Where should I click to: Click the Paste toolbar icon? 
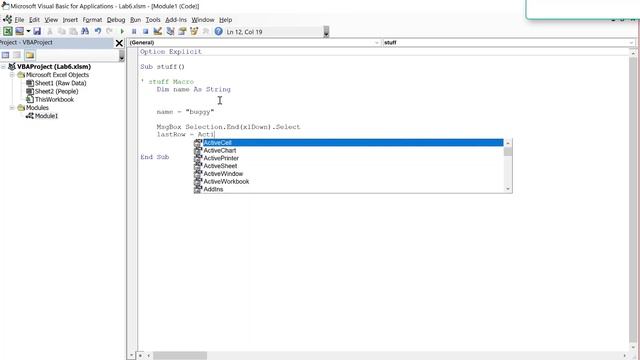coord(73,31)
